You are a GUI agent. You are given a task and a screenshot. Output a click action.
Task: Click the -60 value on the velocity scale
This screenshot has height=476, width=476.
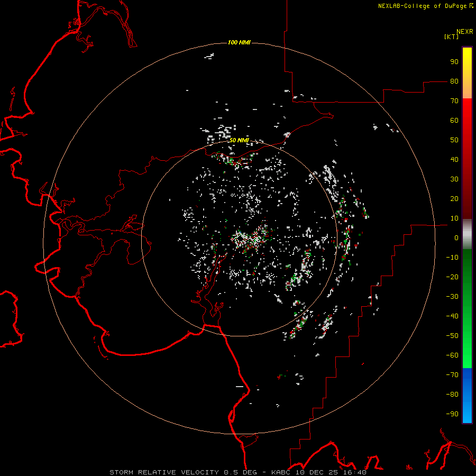(452, 355)
